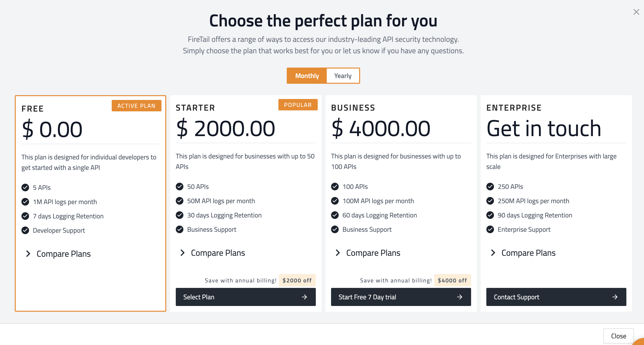Click the arrow icon on Contact Support
This screenshot has height=345, width=644.
coord(615,297)
